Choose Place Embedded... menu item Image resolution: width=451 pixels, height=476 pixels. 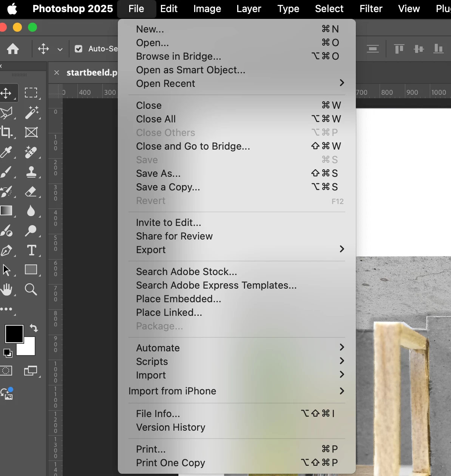pos(237,299)
